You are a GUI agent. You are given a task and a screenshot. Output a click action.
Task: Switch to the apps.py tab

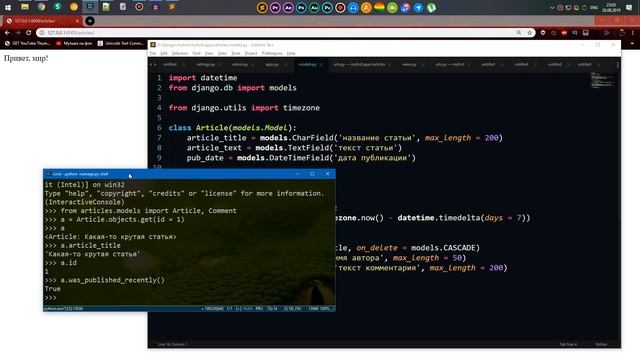click(x=272, y=64)
